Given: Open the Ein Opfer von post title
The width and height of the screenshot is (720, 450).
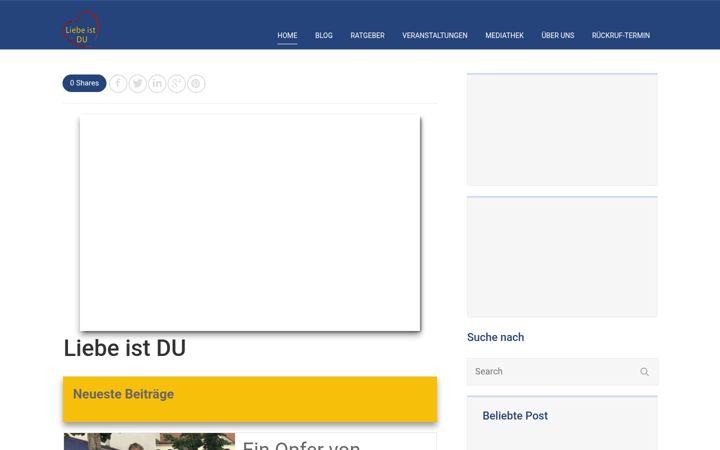Looking at the screenshot, I should (x=301, y=445).
